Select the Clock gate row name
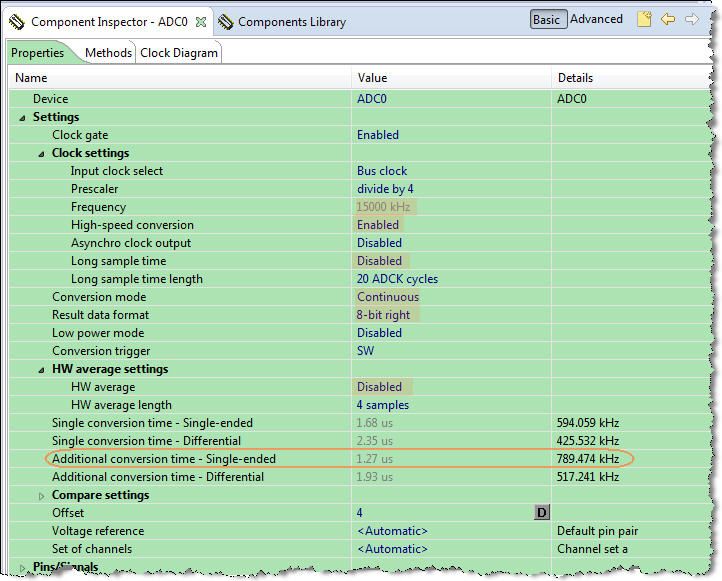The image size is (722, 581). click(80, 135)
